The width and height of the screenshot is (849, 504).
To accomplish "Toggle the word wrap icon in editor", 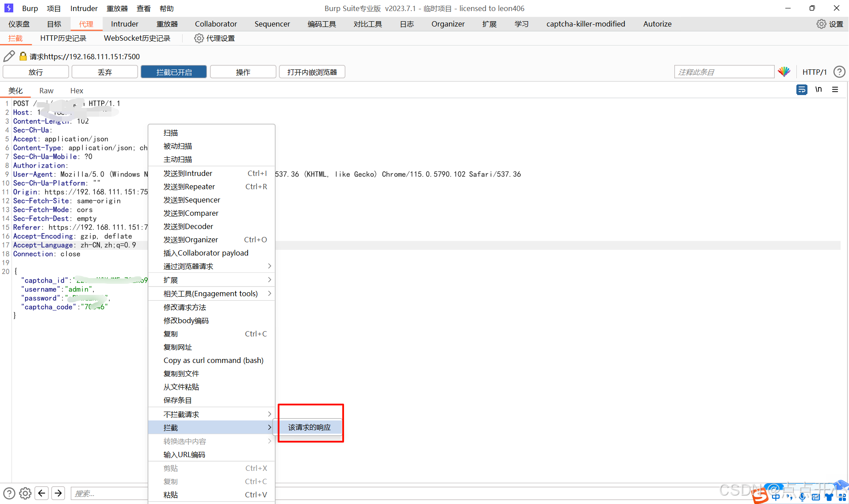I will (x=802, y=90).
